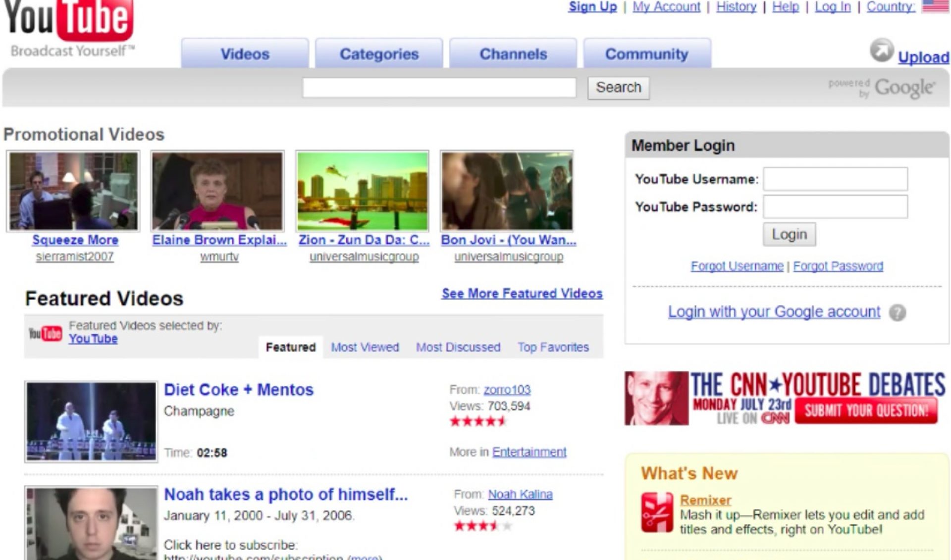Switch to the Most Viewed tab
951x560 pixels.
coord(365,347)
